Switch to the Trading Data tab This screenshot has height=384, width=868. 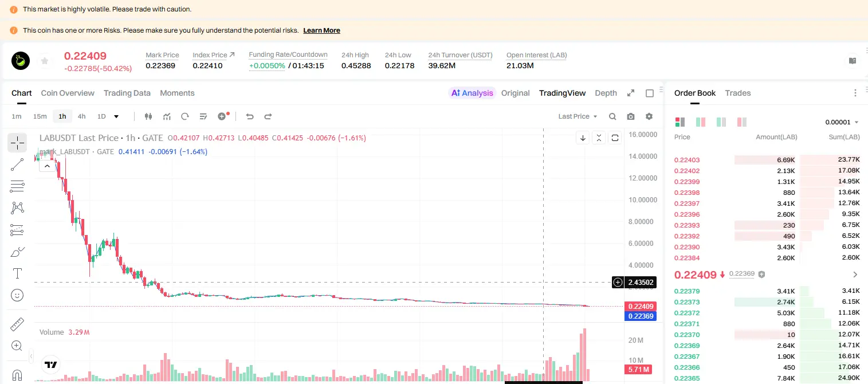pos(127,93)
